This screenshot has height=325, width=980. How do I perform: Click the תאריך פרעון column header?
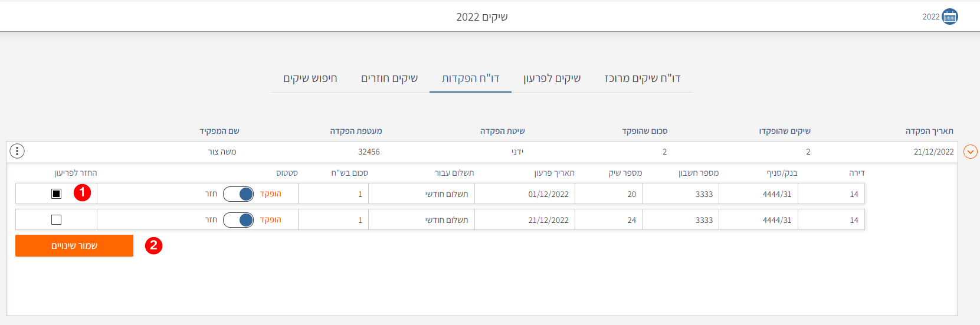(x=554, y=173)
